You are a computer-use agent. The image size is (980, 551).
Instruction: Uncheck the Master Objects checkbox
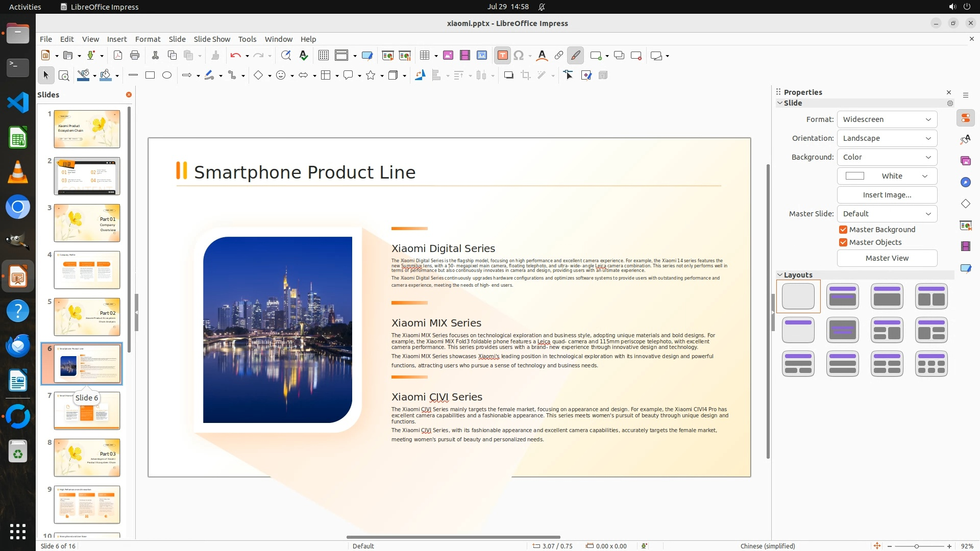[x=843, y=242]
